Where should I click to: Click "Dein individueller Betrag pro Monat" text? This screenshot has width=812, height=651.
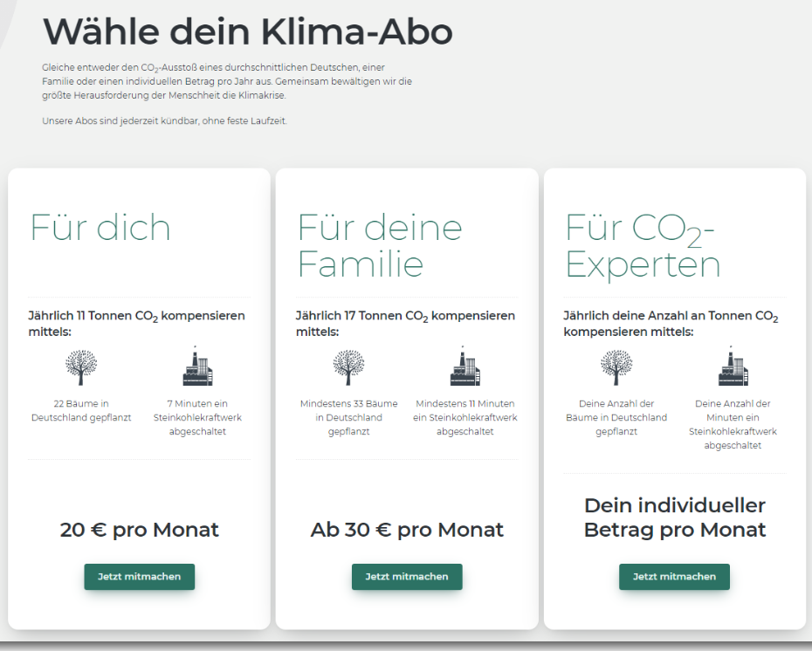(674, 517)
